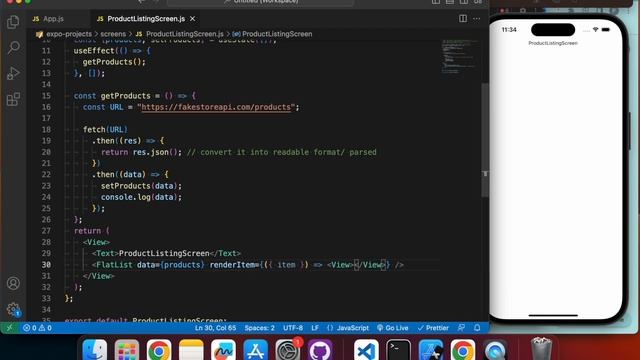The height and width of the screenshot is (360, 640).
Task: Click console.log(data); on line 24
Action: tap(141, 197)
